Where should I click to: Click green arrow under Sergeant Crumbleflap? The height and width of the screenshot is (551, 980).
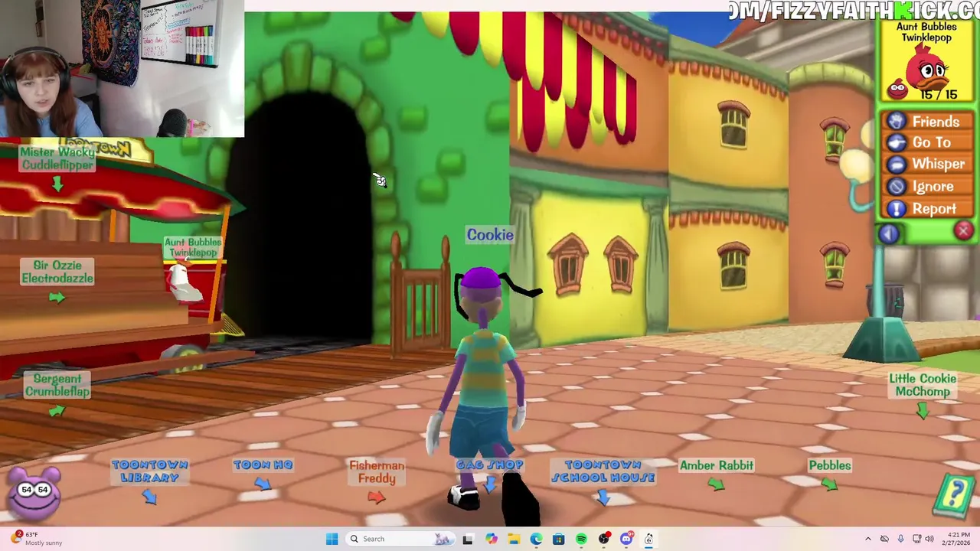coord(57,411)
